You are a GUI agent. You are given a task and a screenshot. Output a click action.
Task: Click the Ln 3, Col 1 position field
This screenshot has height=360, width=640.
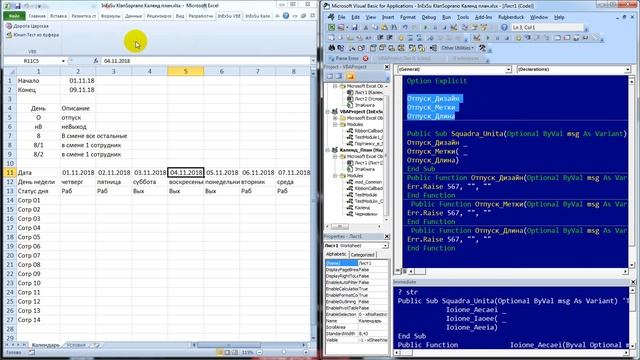(x=547, y=27)
